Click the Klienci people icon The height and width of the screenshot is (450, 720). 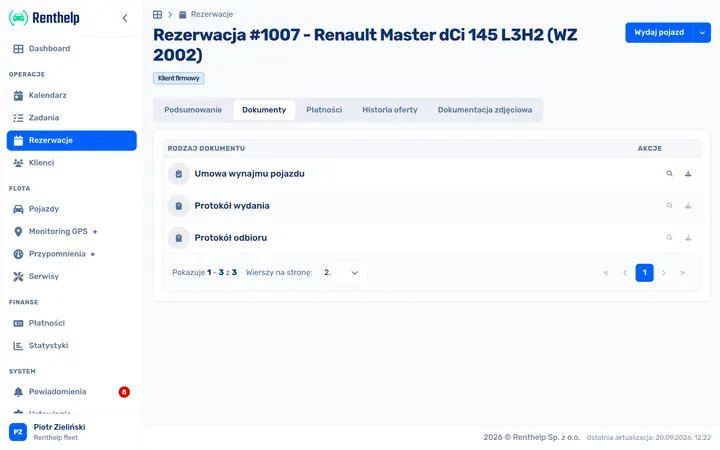[x=18, y=163]
